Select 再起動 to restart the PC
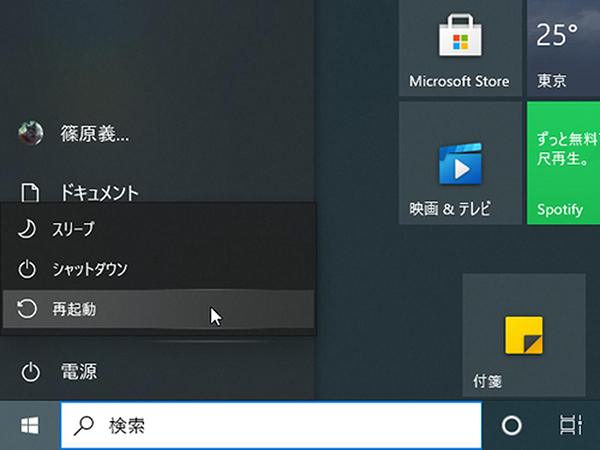Viewport: 600px width, 450px height. [x=74, y=309]
